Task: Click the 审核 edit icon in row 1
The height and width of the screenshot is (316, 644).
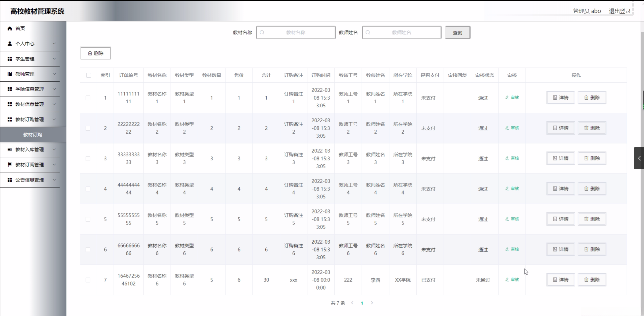Action: (x=507, y=98)
